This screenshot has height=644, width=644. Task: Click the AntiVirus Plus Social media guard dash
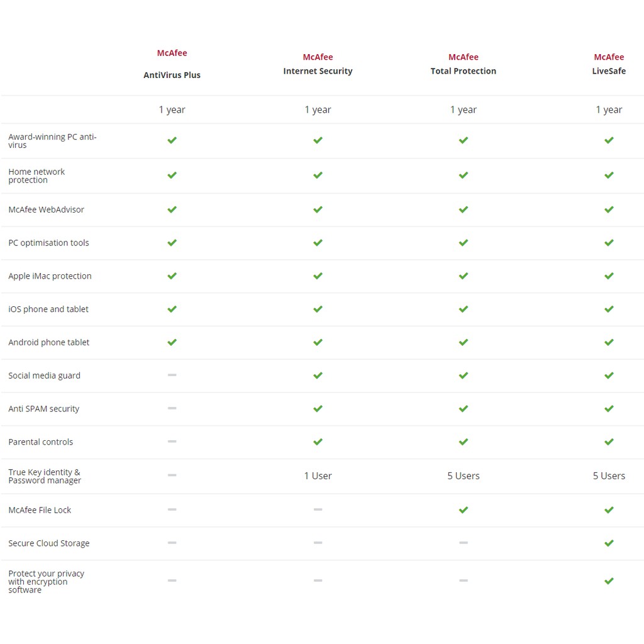tap(172, 375)
